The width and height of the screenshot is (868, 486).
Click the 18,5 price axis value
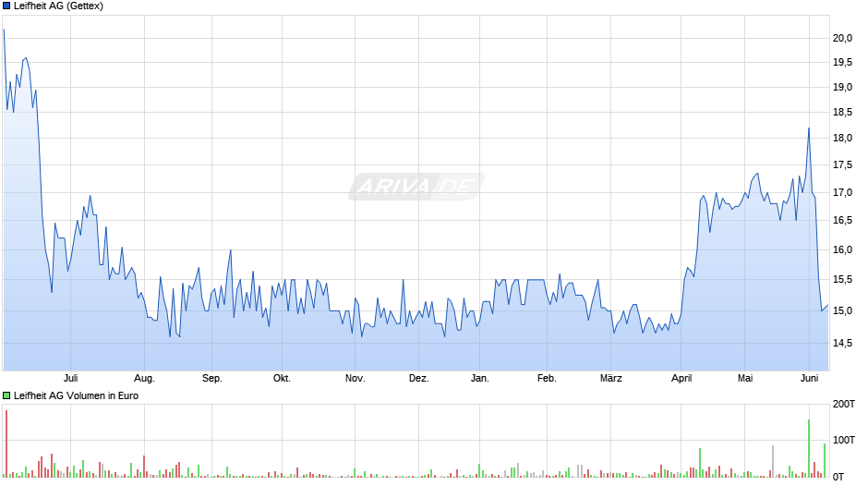(842, 112)
